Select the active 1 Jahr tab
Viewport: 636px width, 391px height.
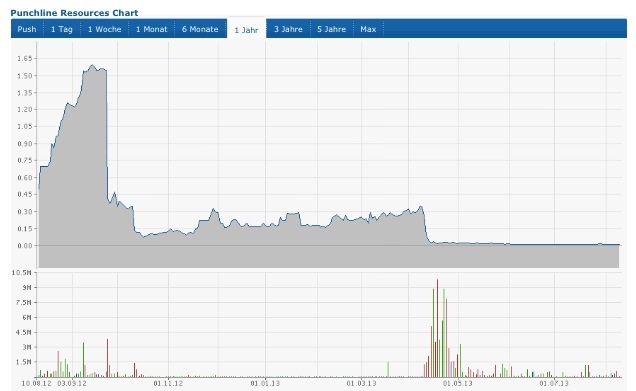[247, 30]
